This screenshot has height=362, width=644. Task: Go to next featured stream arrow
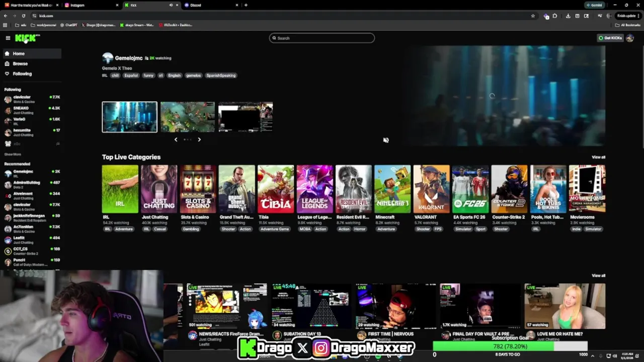199,140
